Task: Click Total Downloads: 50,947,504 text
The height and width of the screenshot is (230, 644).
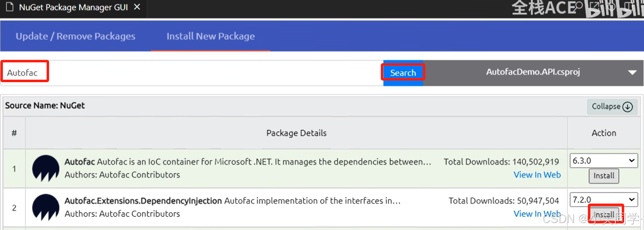Action: click(504, 201)
